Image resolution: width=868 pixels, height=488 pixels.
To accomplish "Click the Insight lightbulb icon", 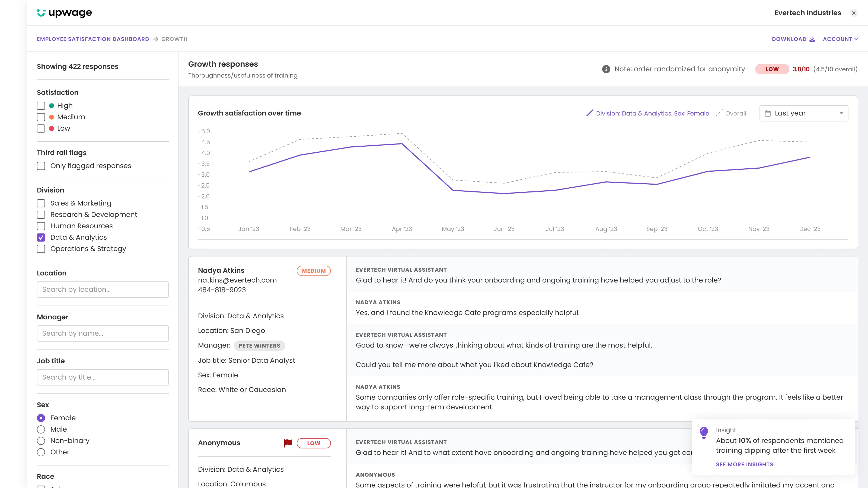I will pos(704,432).
